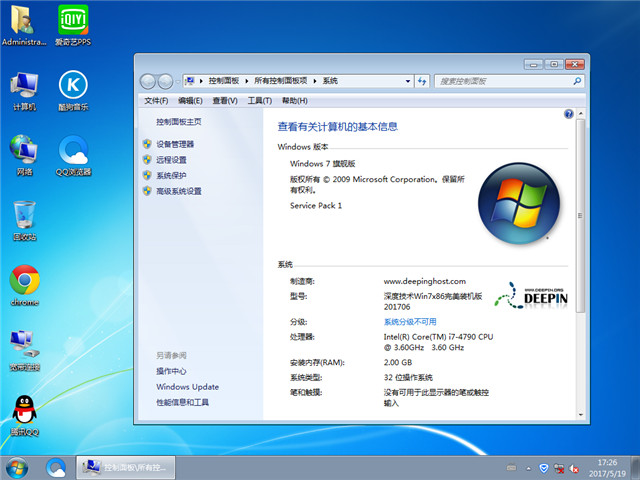640x480 pixels.
Task: Show hidden tray icons arrow
Action: click(x=529, y=468)
